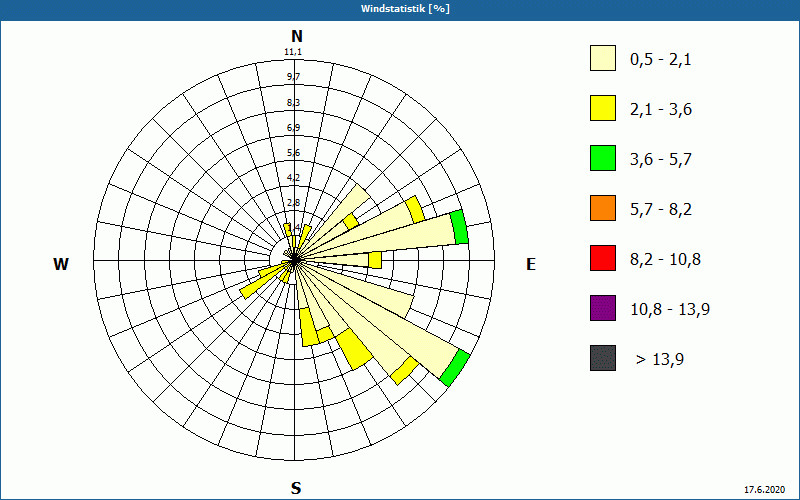Click the green tip of the east-northeast bar
The image size is (800, 500).
[459, 227]
